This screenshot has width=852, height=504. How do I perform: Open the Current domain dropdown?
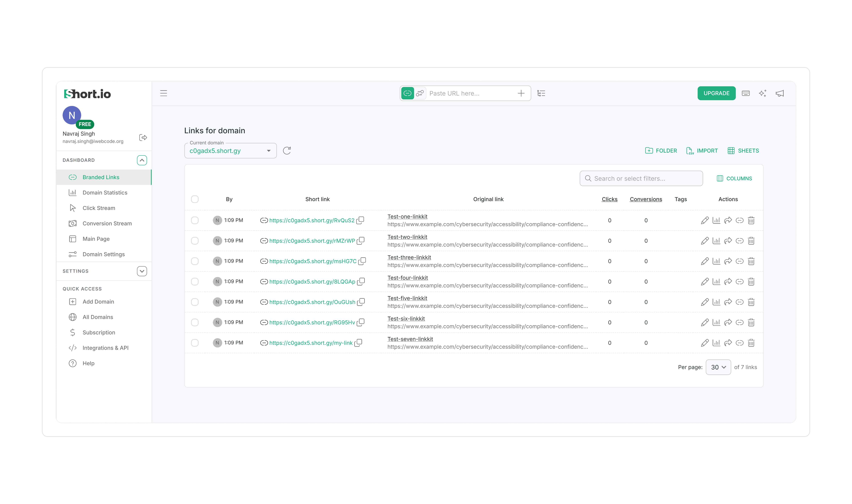(x=230, y=151)
